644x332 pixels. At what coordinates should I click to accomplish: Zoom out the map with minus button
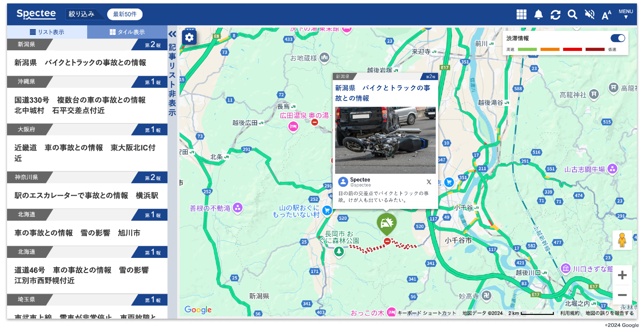(x=622, y=295)
